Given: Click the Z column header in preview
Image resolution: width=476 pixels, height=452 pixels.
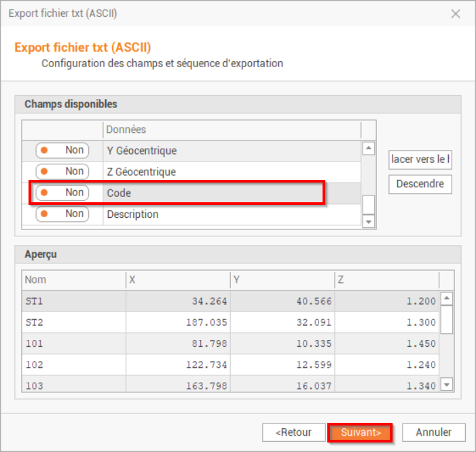Looking at the screenshot, I should coord(387,280).
